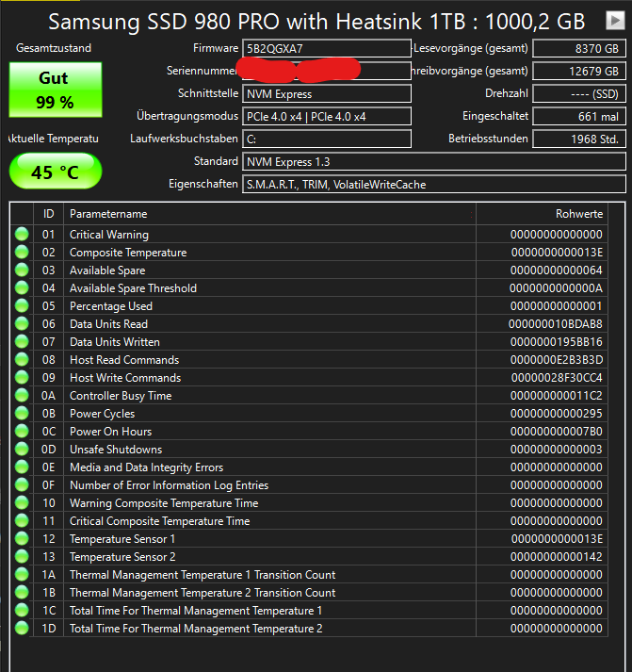Select the Unsafe Shutdowns parameter name
This screenshot has height=672, width=632.
click(x=116, y=450)
